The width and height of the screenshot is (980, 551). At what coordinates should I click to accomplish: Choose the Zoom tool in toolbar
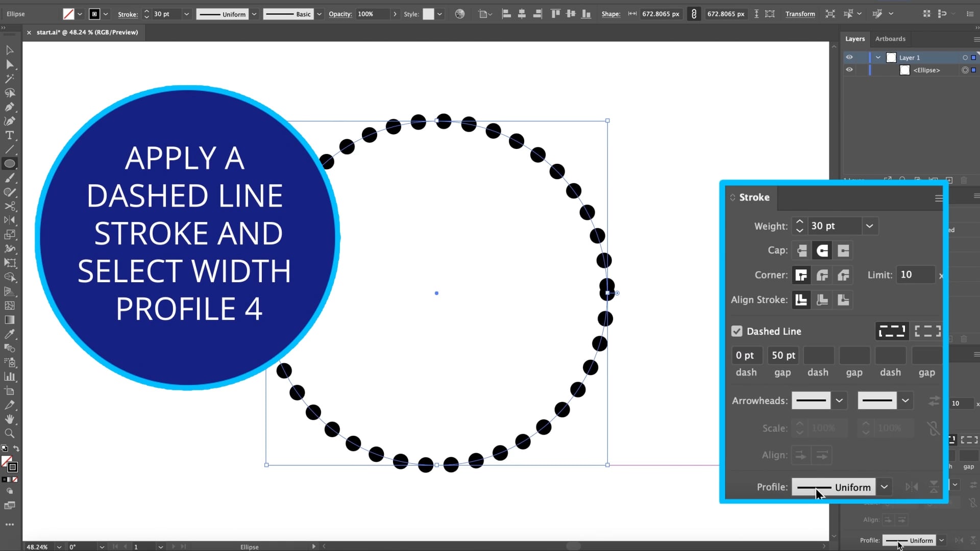pos(9,433)
